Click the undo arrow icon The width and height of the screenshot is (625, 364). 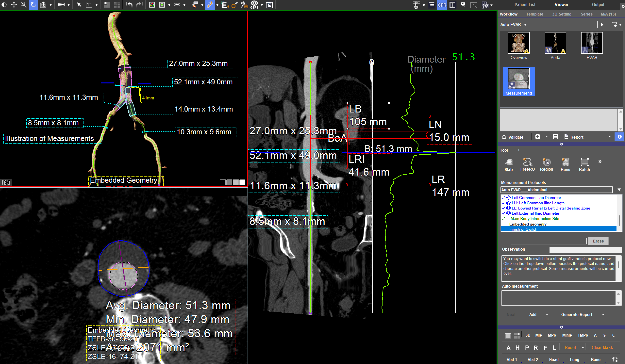129,5
